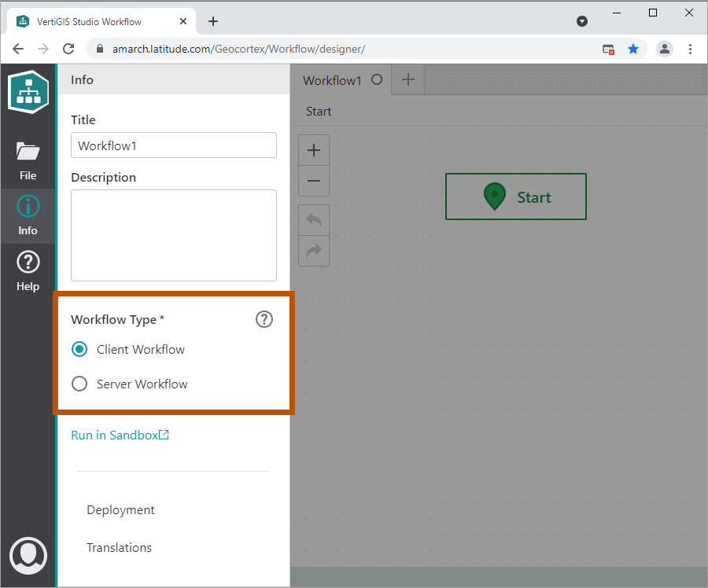Switch to the Workflow1 designer tab
Viewport: 708px width, 588px height.
332,80
